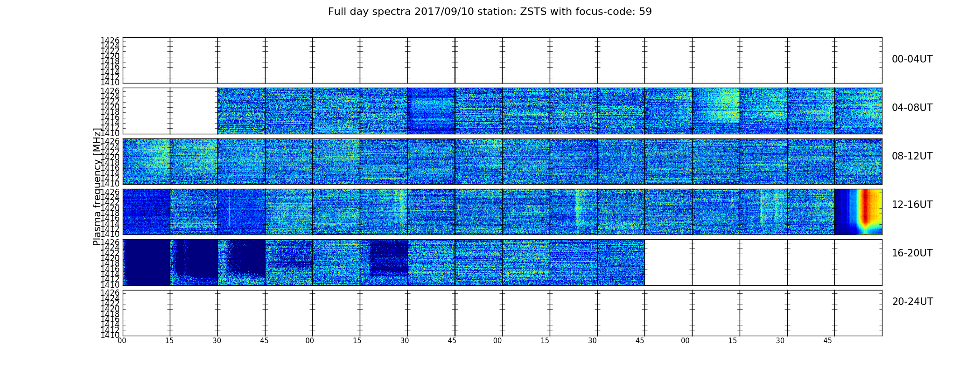Click the red burst panel in the 12-16UT row

coord(858,212)
